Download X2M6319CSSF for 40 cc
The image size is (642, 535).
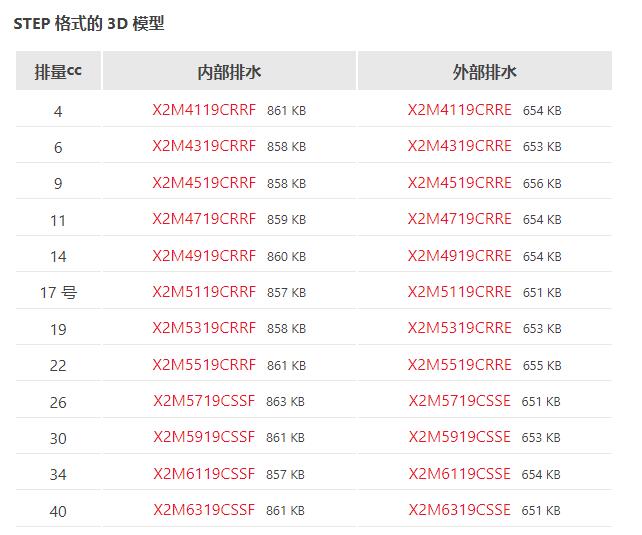204,510
